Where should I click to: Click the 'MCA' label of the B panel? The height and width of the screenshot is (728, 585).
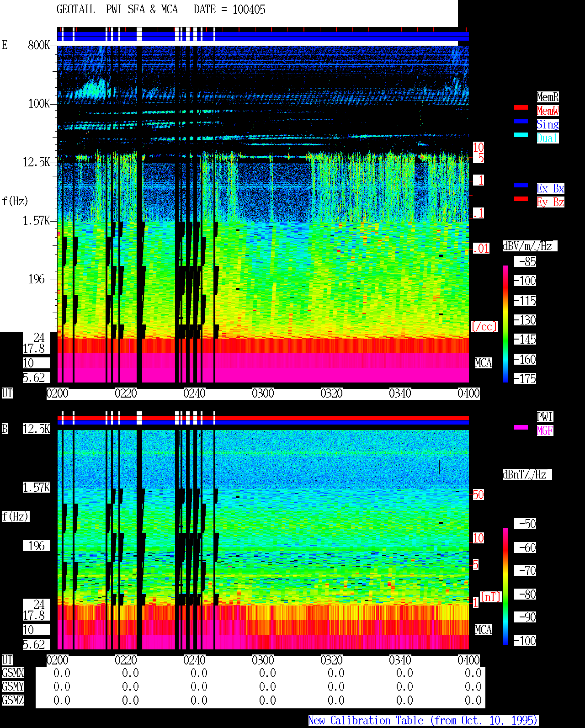(484, 630)
